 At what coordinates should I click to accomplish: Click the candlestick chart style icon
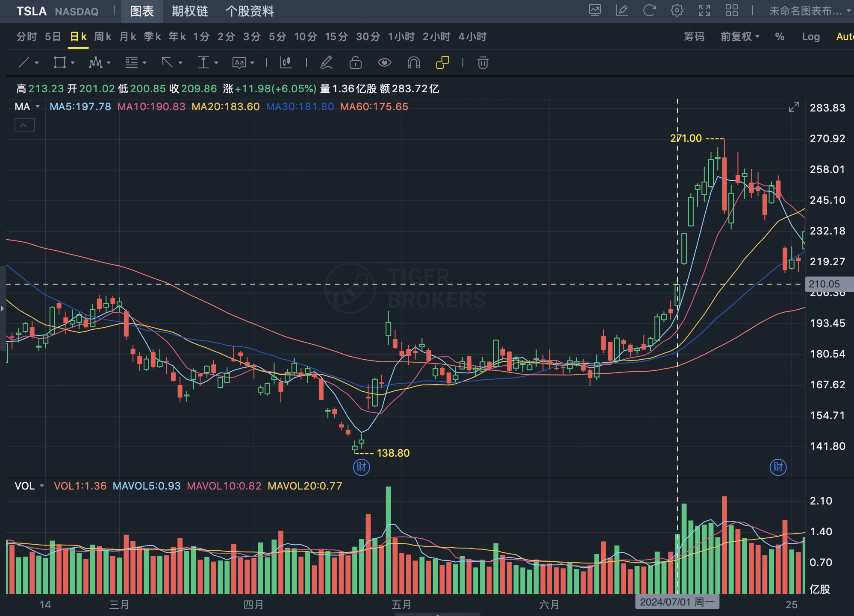tap(286, 63)
